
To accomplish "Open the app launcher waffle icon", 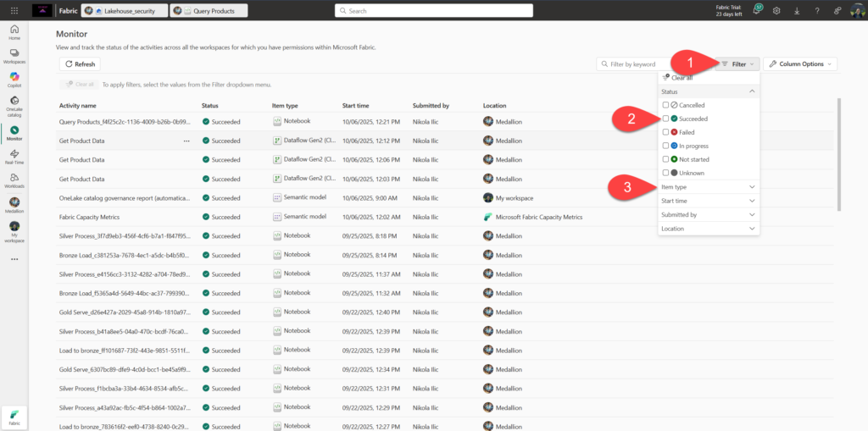I will 14,11.
